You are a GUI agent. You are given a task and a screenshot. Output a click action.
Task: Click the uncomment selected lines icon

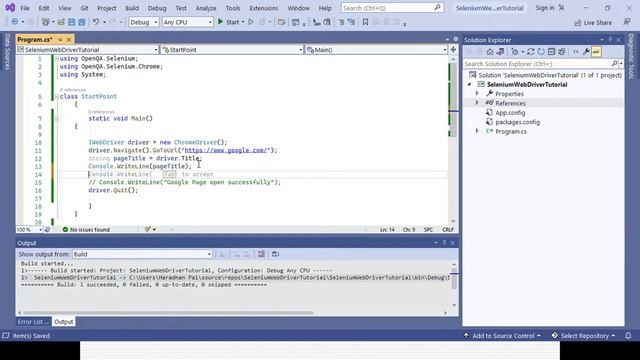(x=351, y=22)
